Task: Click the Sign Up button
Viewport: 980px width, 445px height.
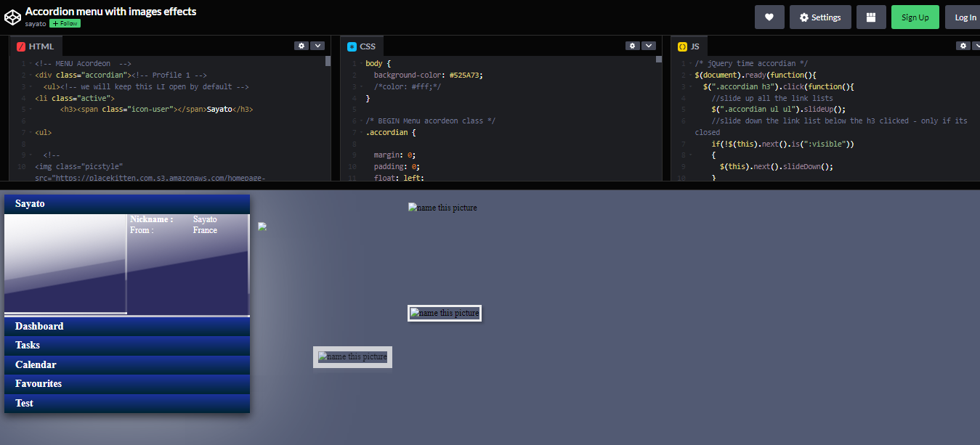Action: [915, 17]
